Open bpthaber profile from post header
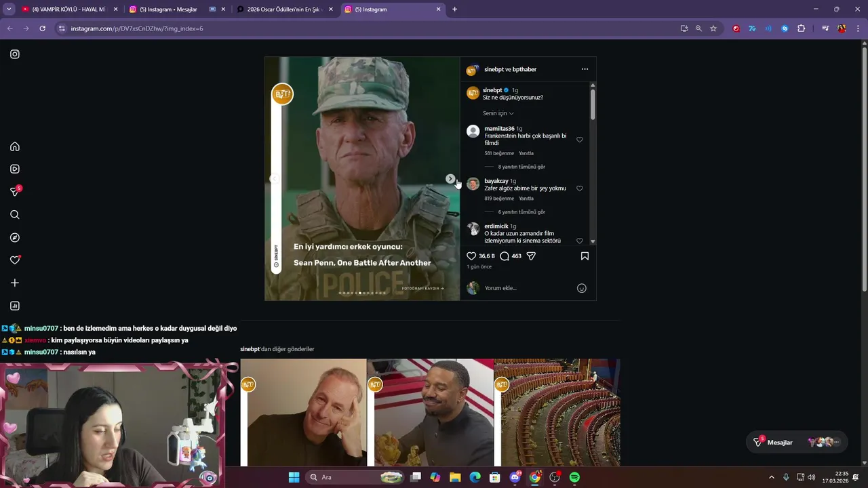Viewport: 868px width, 488px height. point(524,69)
